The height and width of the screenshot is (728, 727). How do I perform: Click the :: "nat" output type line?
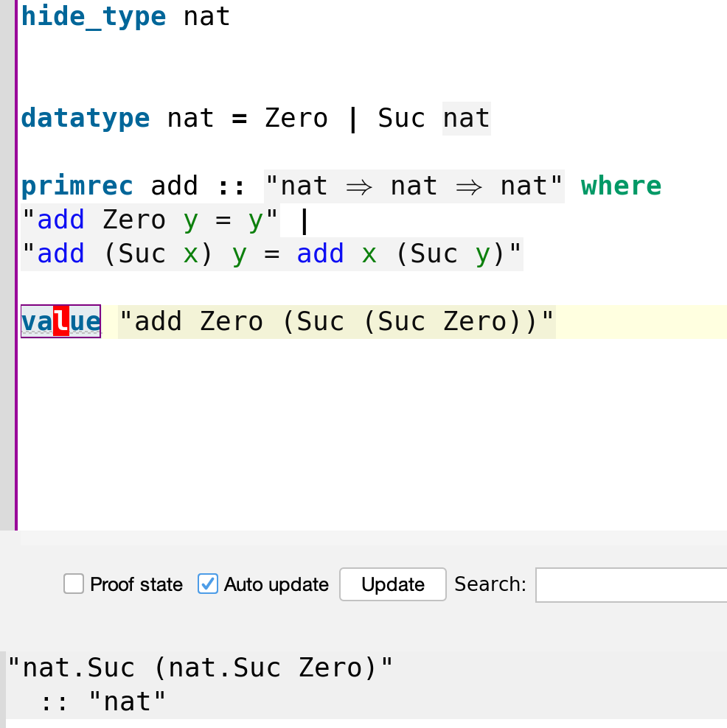pos(103,701)
